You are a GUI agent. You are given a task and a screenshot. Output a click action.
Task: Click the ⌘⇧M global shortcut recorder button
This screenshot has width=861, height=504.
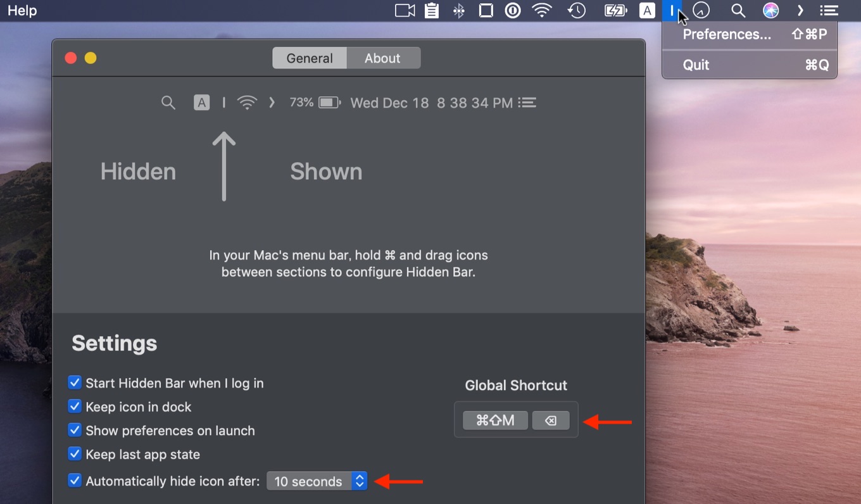click(x=495, y=420)
